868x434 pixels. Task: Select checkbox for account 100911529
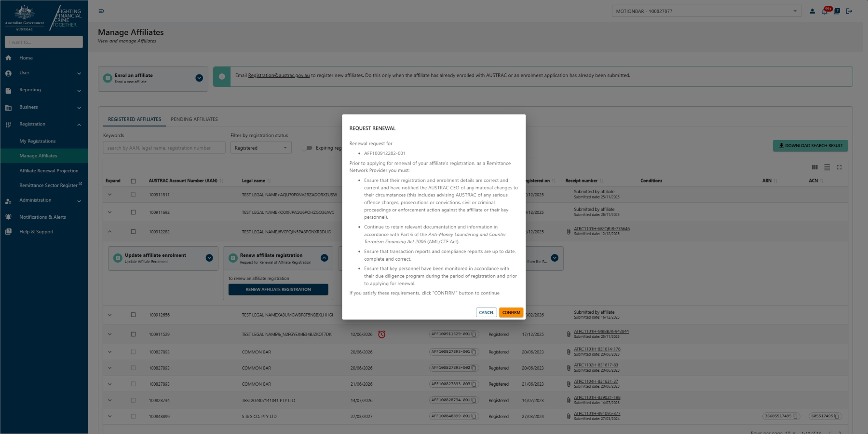click(x=133, y=334)
